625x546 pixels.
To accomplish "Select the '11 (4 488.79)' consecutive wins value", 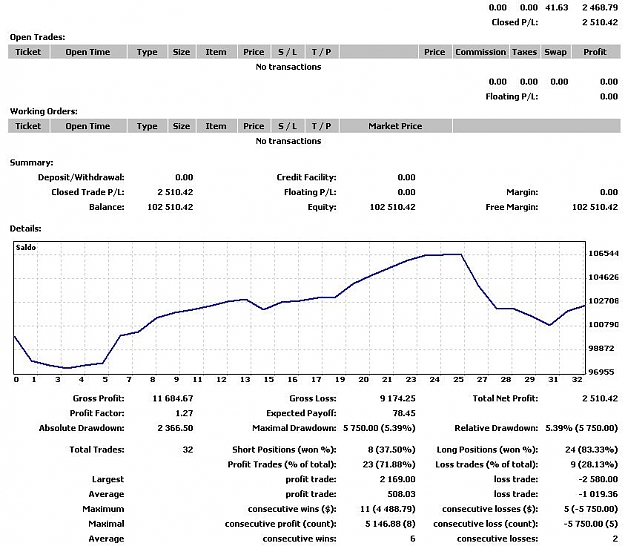I will (x=387, y=509).
